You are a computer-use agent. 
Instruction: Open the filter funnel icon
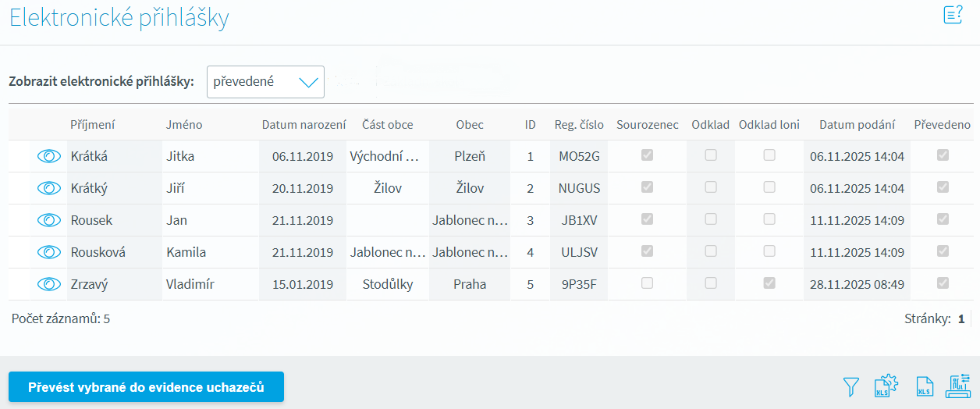pyautogui.click(x=851, y=386)
